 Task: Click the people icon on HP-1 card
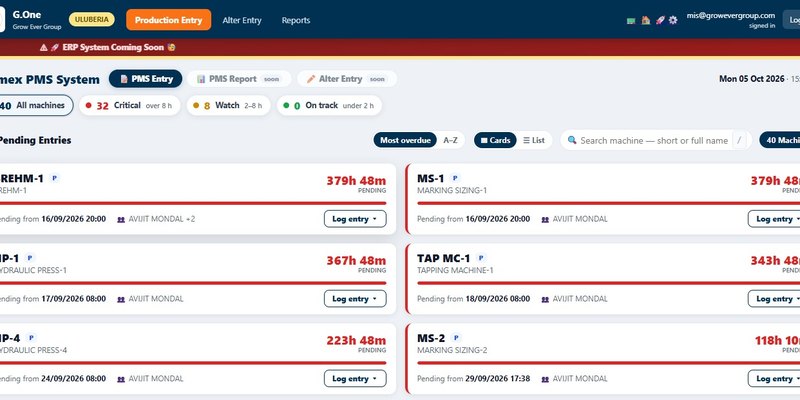pyautogui.click(x=121, y=299)
